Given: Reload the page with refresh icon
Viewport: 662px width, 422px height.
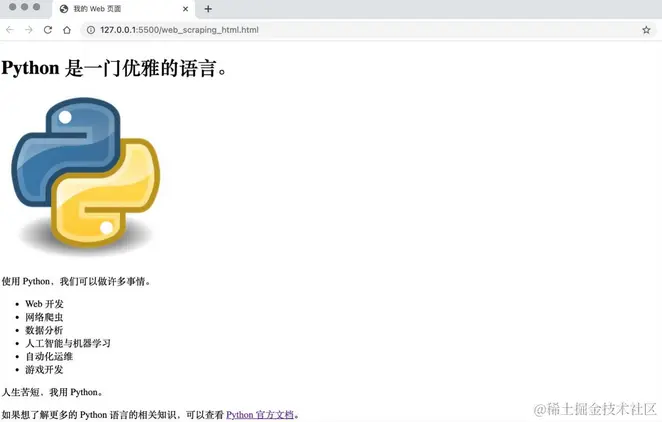Looking at the screenshot, I should 48,30.
